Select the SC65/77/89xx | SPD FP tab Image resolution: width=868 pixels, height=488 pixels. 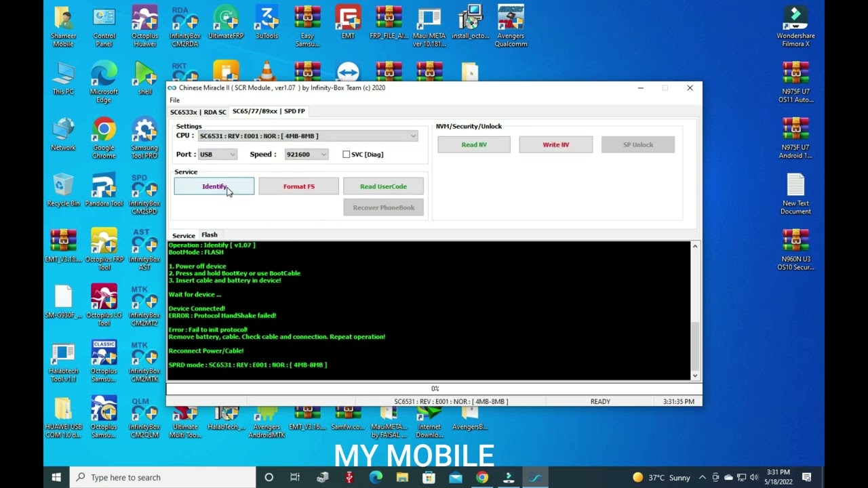point(269,111)
